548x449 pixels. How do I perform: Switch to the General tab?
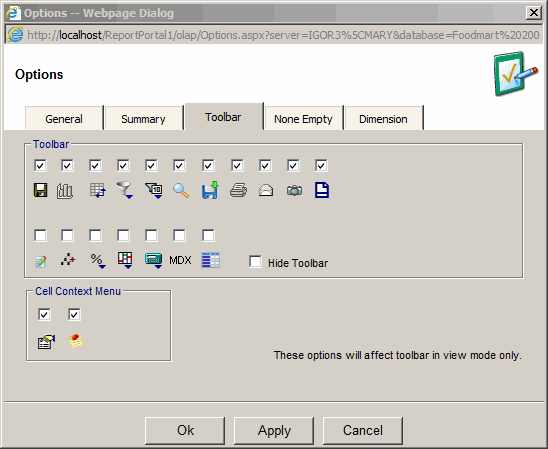pos(64,118)
